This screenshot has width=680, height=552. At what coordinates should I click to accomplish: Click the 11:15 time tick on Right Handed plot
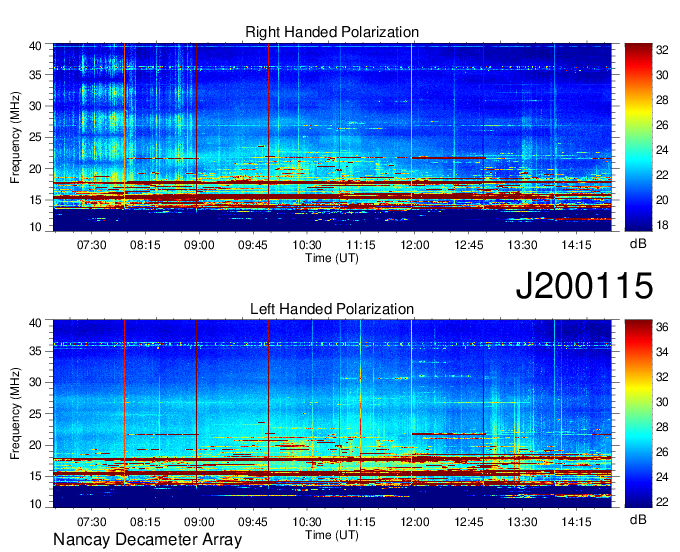click(361, 245)
